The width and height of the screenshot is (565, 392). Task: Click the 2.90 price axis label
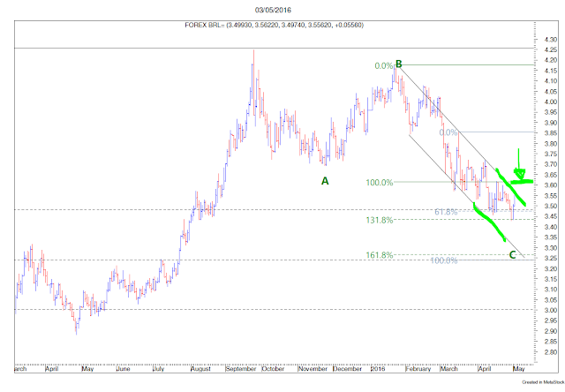click(551, 331)
